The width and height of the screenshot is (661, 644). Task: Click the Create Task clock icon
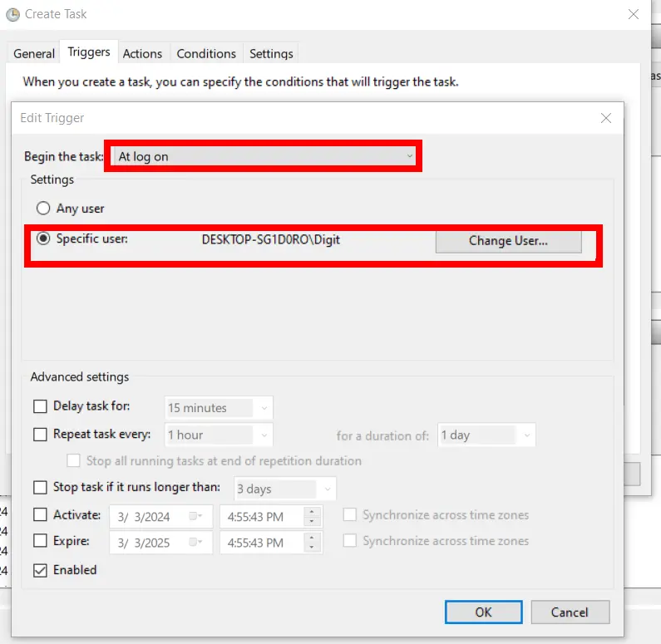point(12,14)
